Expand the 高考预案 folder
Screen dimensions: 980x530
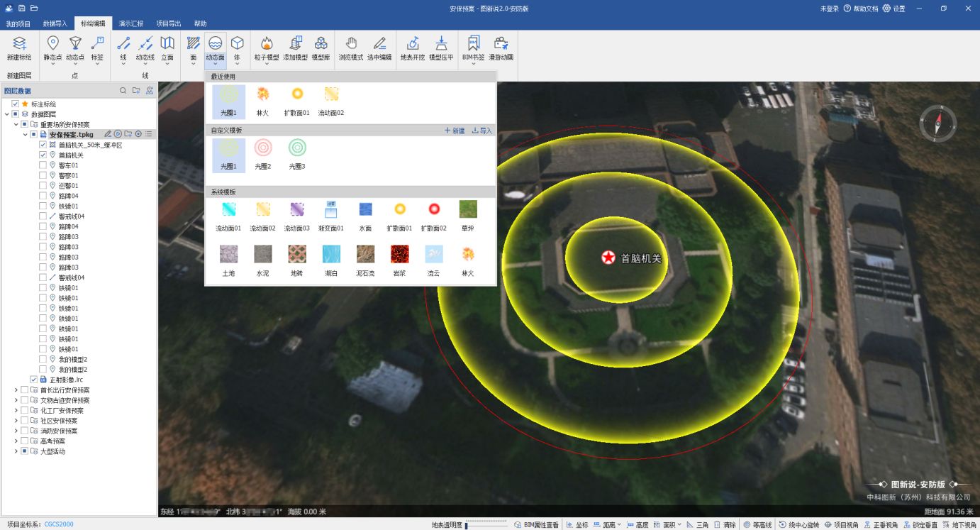(16, 441)
